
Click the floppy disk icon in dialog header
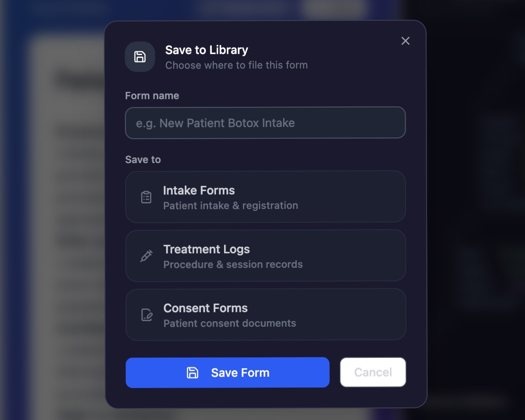[140, 57]
